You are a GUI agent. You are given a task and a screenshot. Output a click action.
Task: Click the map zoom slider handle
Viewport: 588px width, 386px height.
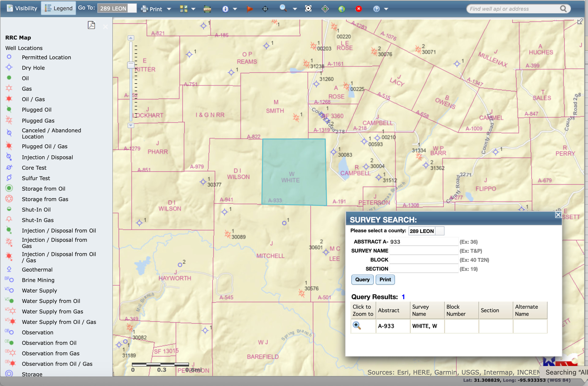tap(131, 65)
